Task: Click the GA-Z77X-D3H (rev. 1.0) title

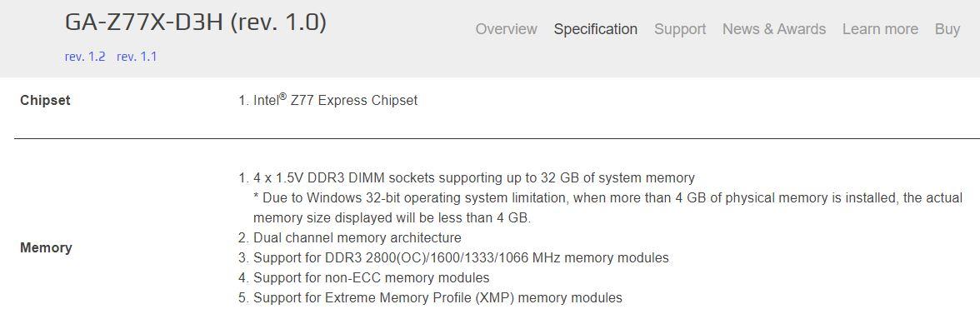Action: coord(196,23)
